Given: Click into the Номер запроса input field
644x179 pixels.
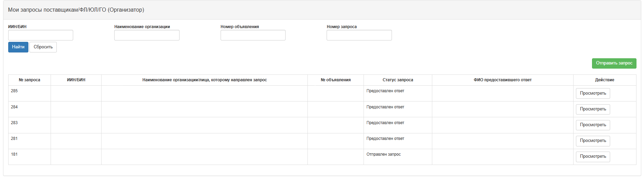Looking at the screenshot, I should [359, 35].
